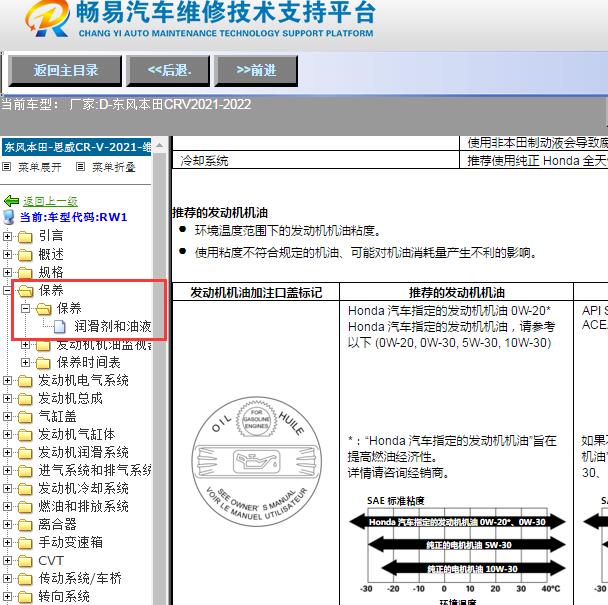Click the 菜单折叠 list icon
608x605 pixels.
(x=80, y=167)
